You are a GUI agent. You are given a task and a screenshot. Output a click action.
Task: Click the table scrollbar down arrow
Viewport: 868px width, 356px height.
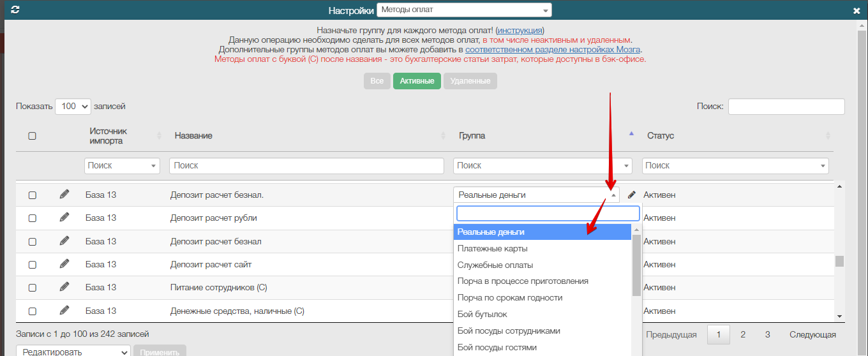point(840,316)
